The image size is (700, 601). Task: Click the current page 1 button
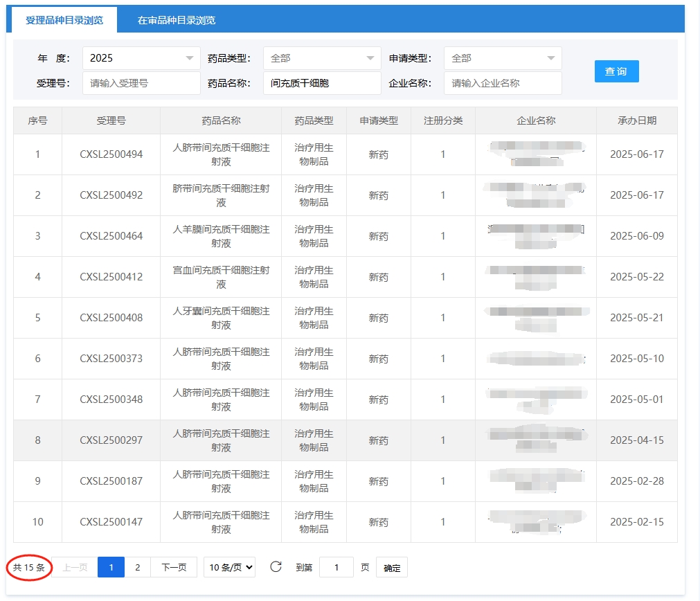point(111,568)
